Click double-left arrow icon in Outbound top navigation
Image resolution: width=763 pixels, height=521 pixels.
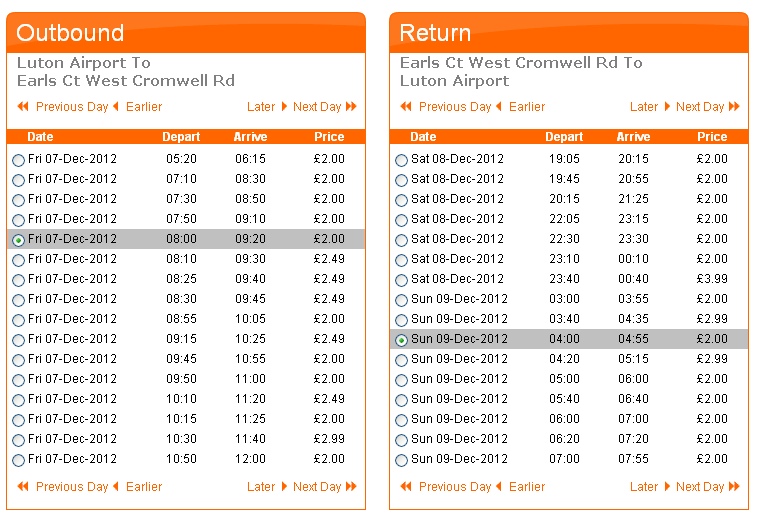23,107
